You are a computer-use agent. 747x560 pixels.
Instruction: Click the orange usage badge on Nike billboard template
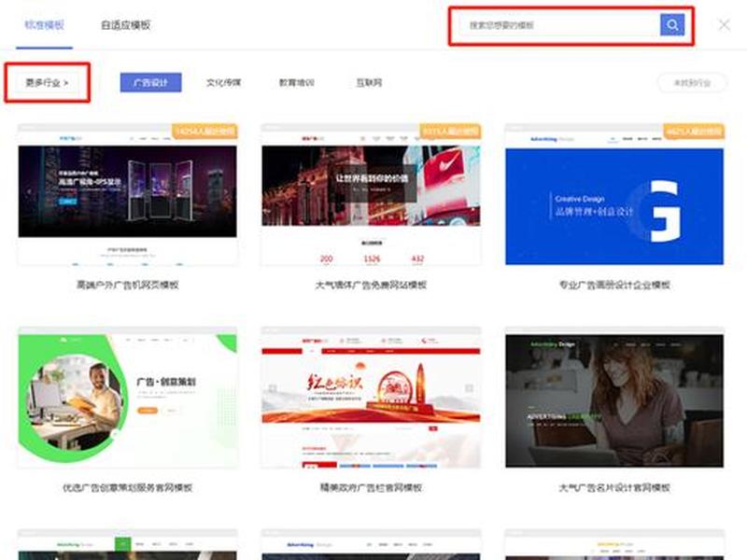(450, 131)
